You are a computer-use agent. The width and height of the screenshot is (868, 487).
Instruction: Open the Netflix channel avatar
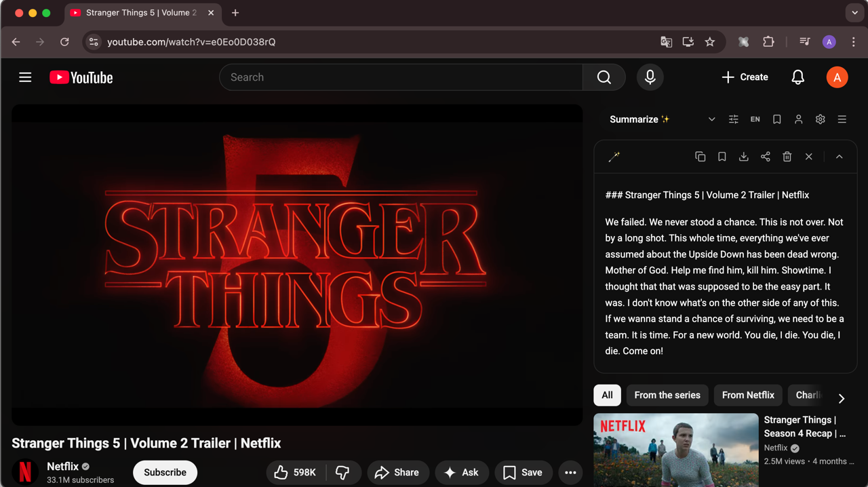click(x=25, y=472)
